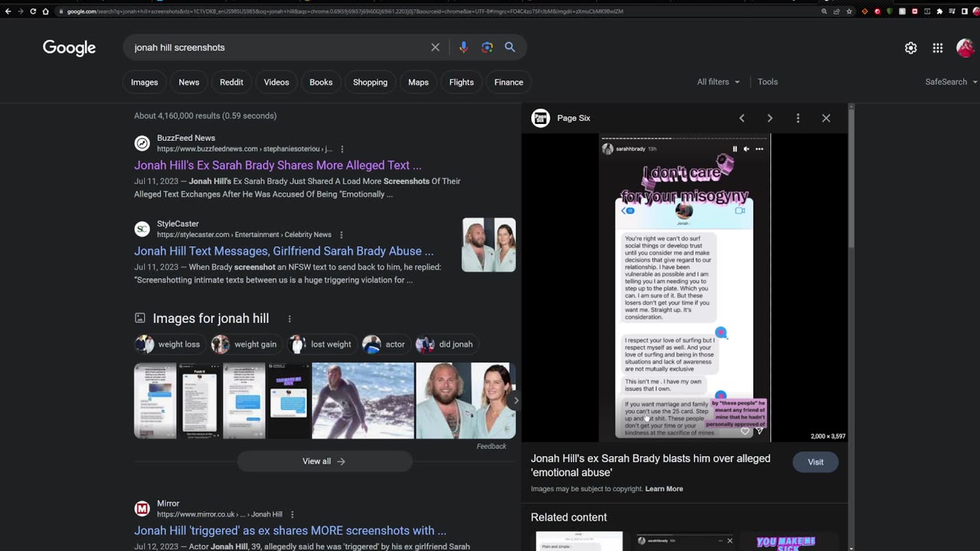Screen dimensions: 980x551
Task: View all images for jonah hill
Action: pyautogui.click(x=324, y=461)
